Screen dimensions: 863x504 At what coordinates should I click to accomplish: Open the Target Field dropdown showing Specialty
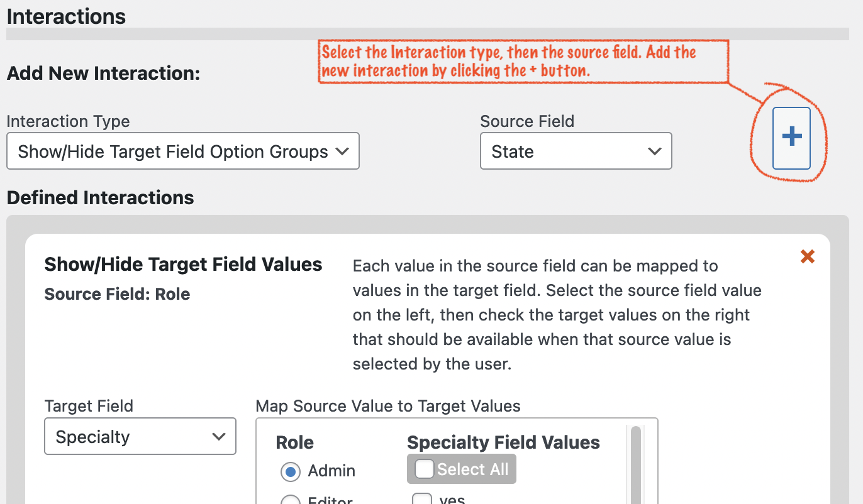click(140, 436)
